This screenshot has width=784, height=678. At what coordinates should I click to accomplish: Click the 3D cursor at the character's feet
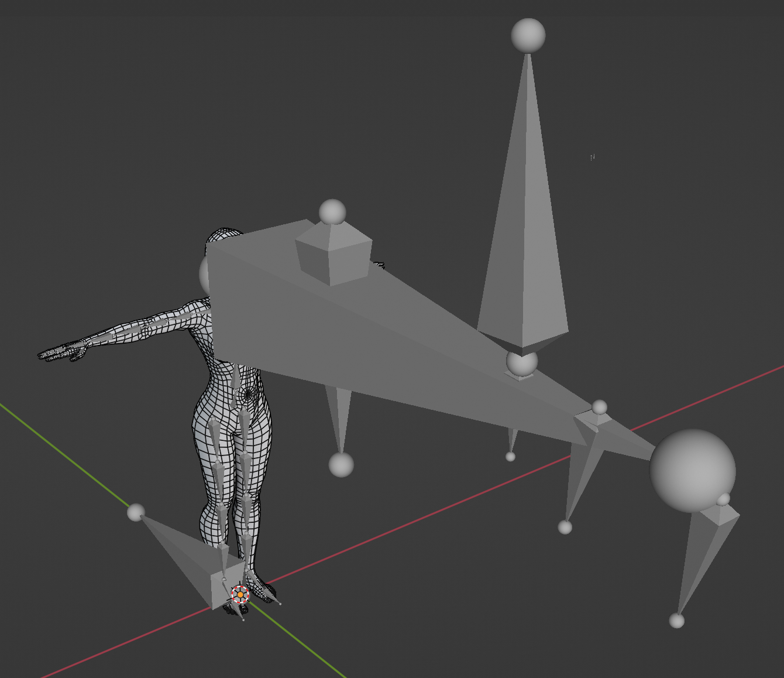click(240, 595)
